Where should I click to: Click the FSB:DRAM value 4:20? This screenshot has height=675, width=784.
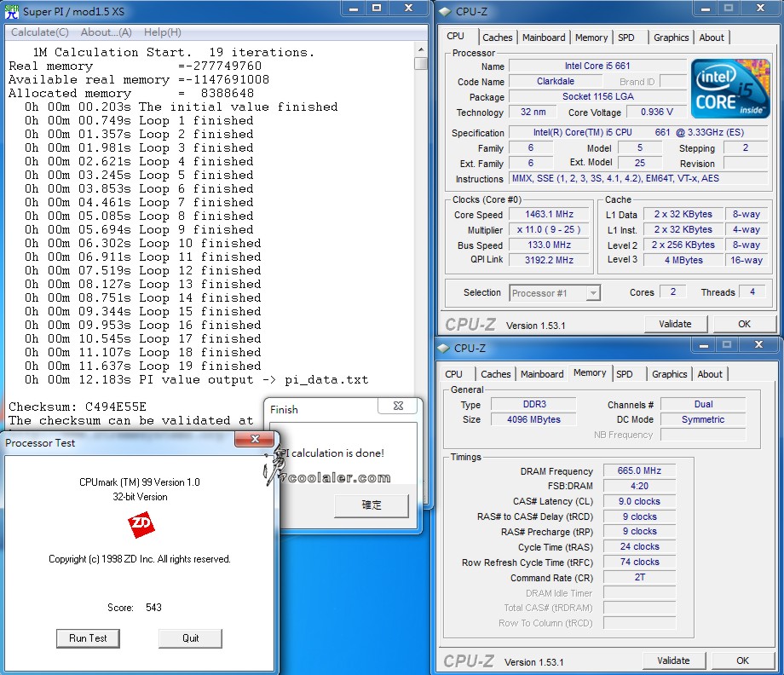[639, 486]
